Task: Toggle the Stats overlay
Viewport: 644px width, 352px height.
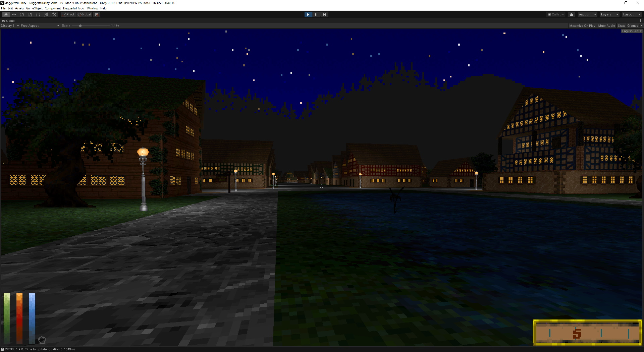Action: tap(622, 26)
